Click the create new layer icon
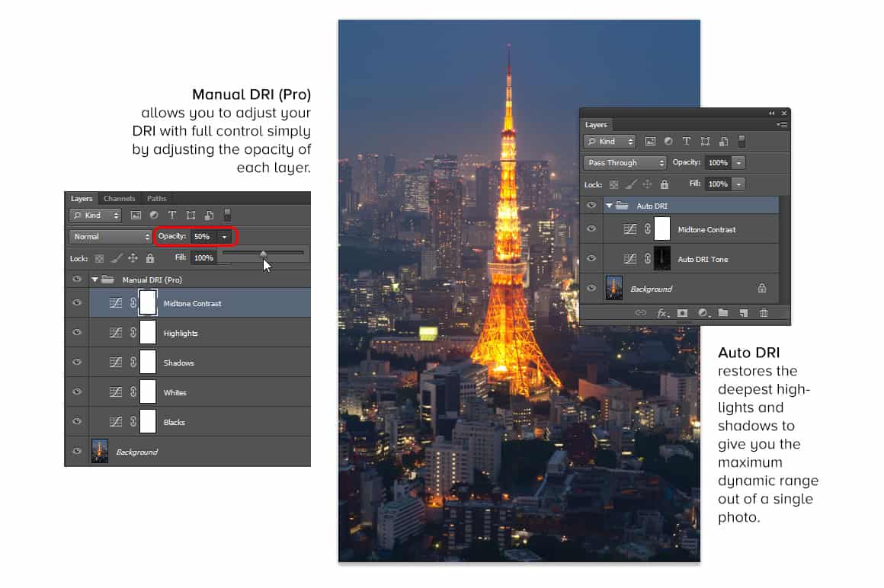 click(743, 313)
